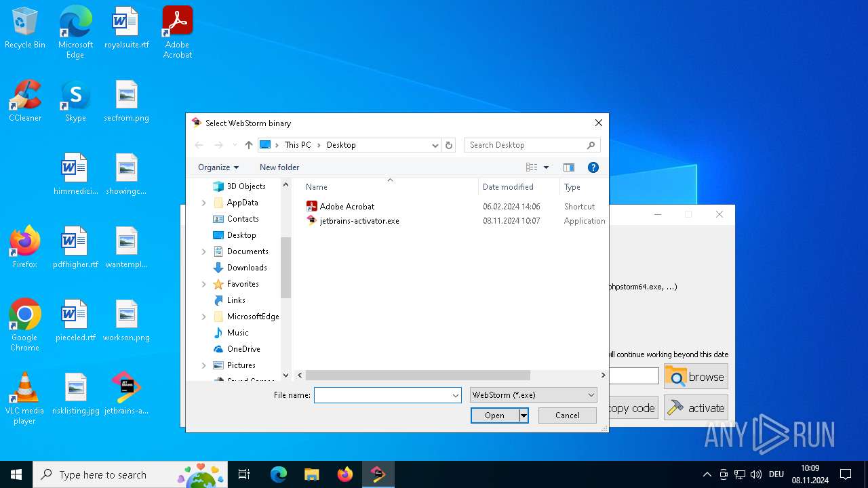Click Cancel button
Viewport: 868px width, 488px height.
click(568, 415)
